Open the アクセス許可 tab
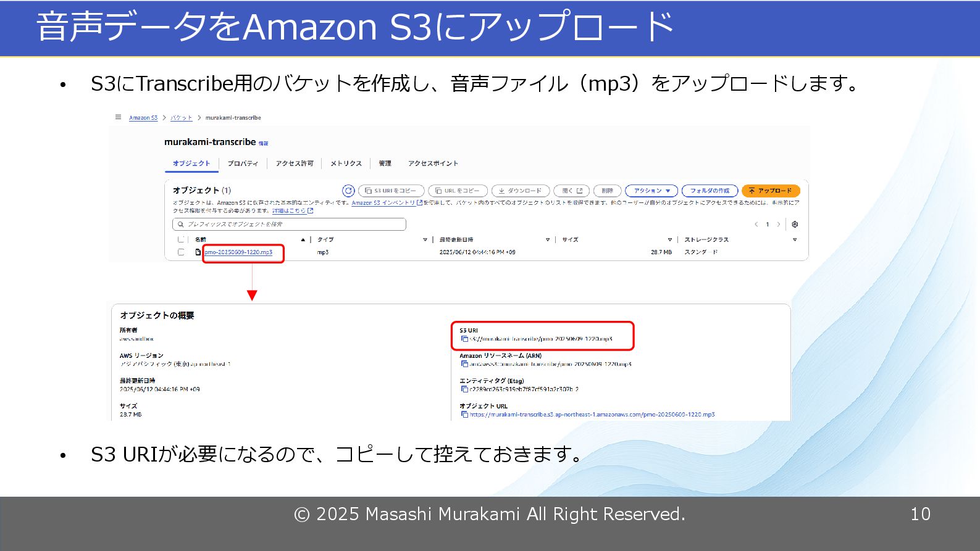The image size is (980, 551). point(295,164)
